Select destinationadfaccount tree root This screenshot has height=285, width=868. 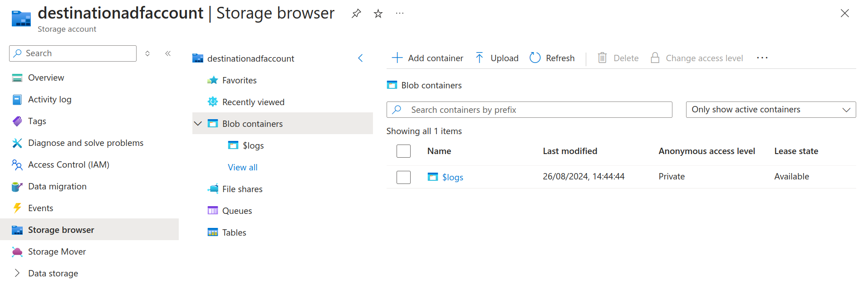click(x=250, y=58)
